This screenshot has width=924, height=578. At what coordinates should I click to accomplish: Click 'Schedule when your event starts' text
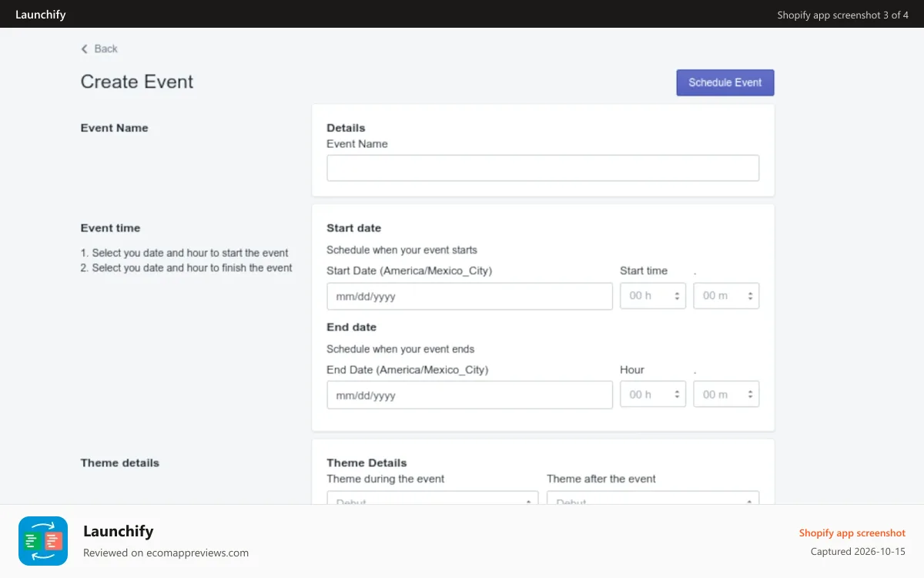pyautogui.click(x=402, y=250)
